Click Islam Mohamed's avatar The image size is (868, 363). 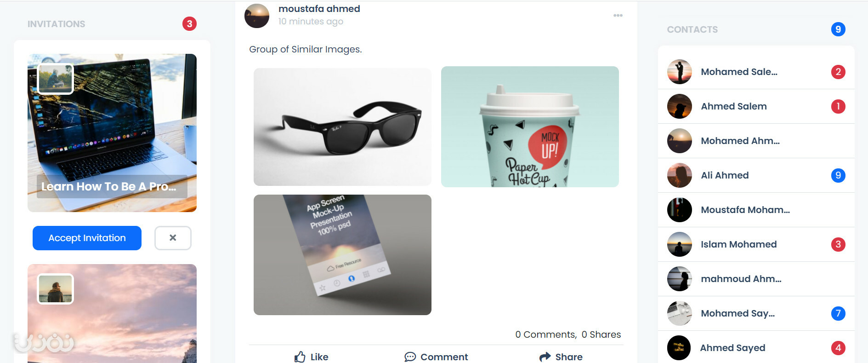[x=679, y=244]
